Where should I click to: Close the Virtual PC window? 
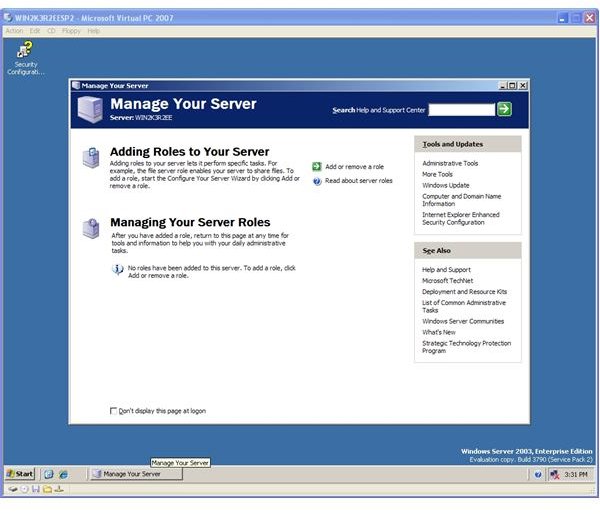pos(590,18)
